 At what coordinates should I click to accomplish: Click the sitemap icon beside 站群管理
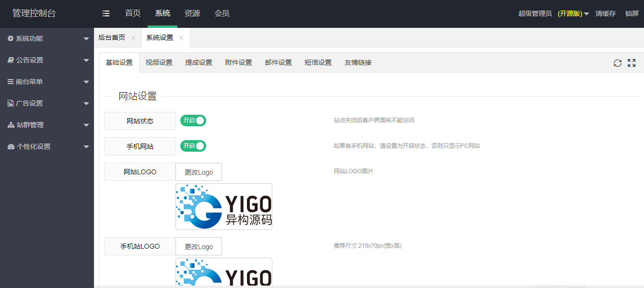tap(11, 125)
